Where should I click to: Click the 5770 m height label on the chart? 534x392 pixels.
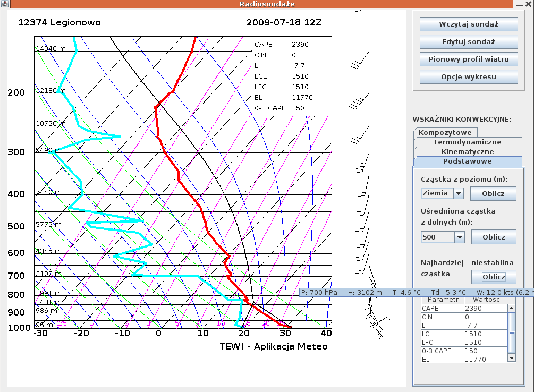(x=49, y=225)
